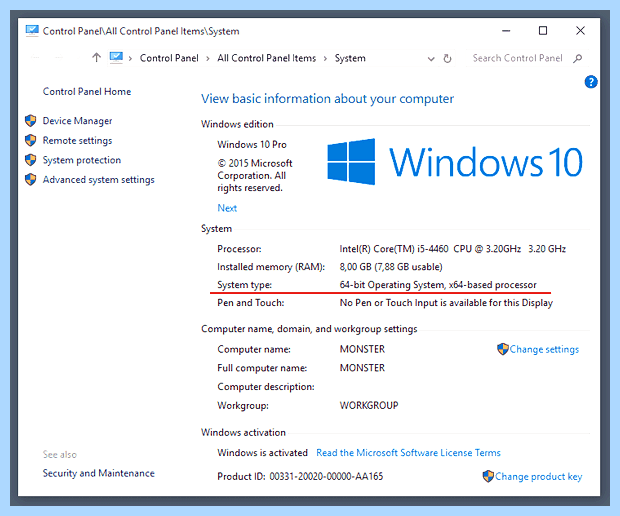
Task: Click the shield icon beside Remote settings
Action: 30,140
